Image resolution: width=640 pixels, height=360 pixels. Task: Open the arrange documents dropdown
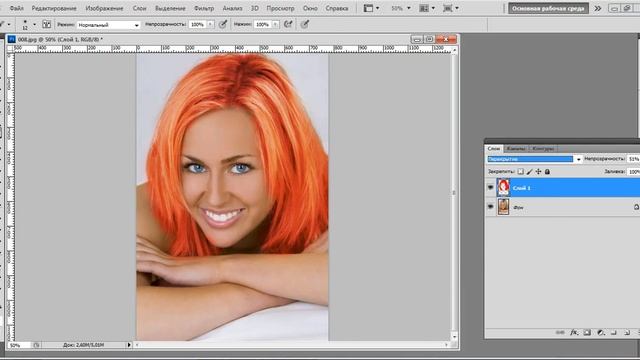point(427,8)
